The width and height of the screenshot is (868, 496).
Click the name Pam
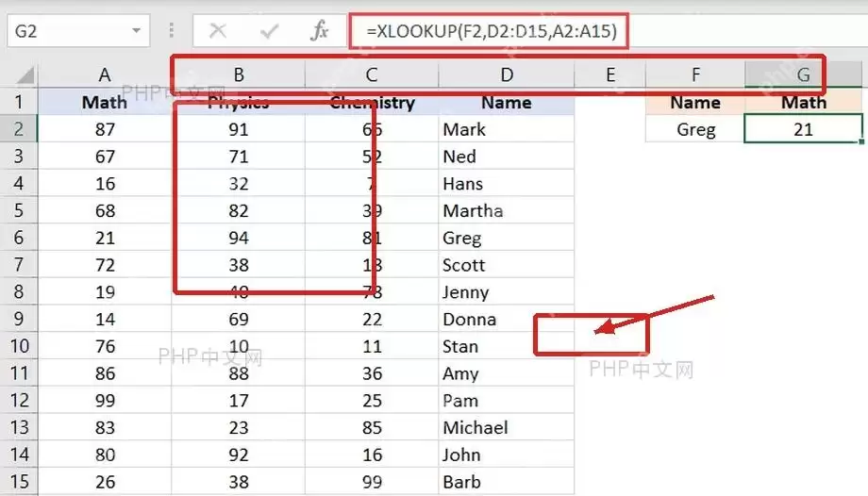pyautogui.click(x=460, y=400)
